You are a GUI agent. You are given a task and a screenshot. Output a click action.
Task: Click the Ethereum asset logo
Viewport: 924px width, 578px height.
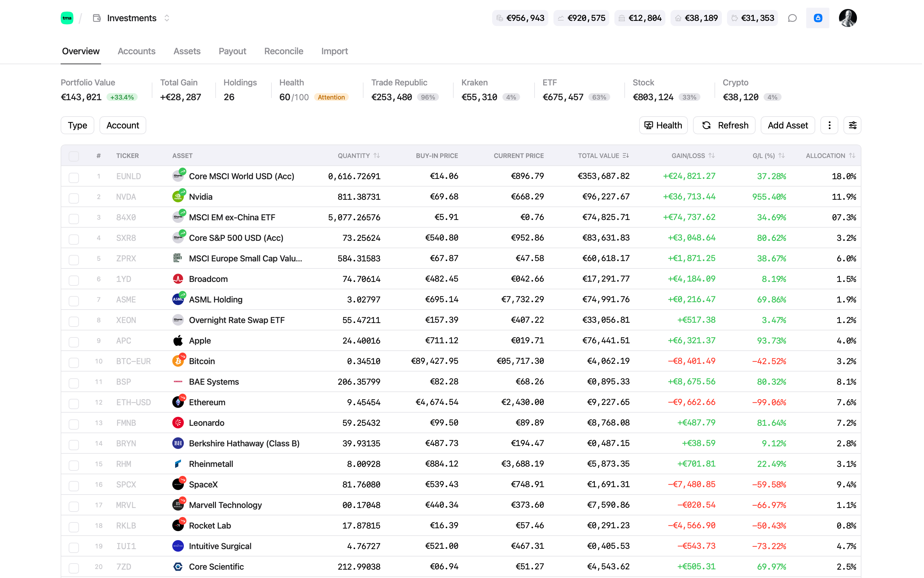pos(178,402)
